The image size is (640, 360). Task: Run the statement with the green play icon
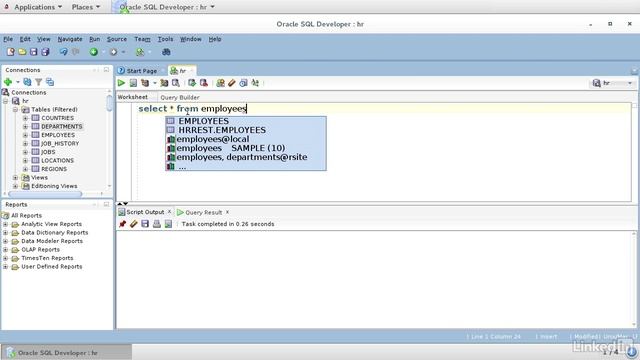[121, 83]
